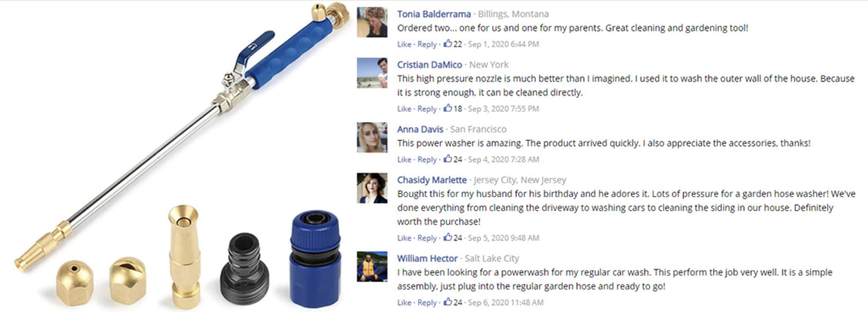This screenshot has height=312, width=868.
Task: Reply to Anna Davis's comment
Action: click(427, 159)
